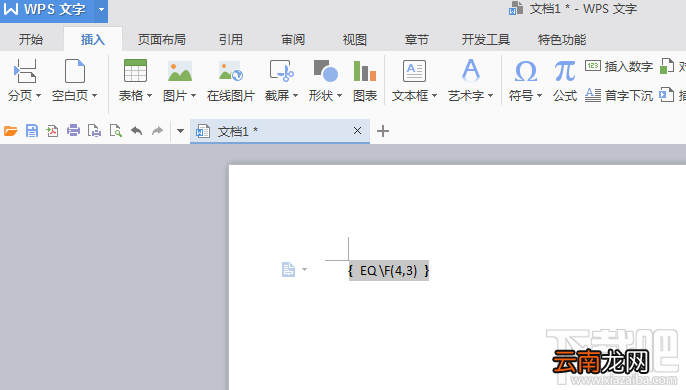Click the Symbol (符号) omega icon
Screen dimensions: 686x390
[525, 71]
